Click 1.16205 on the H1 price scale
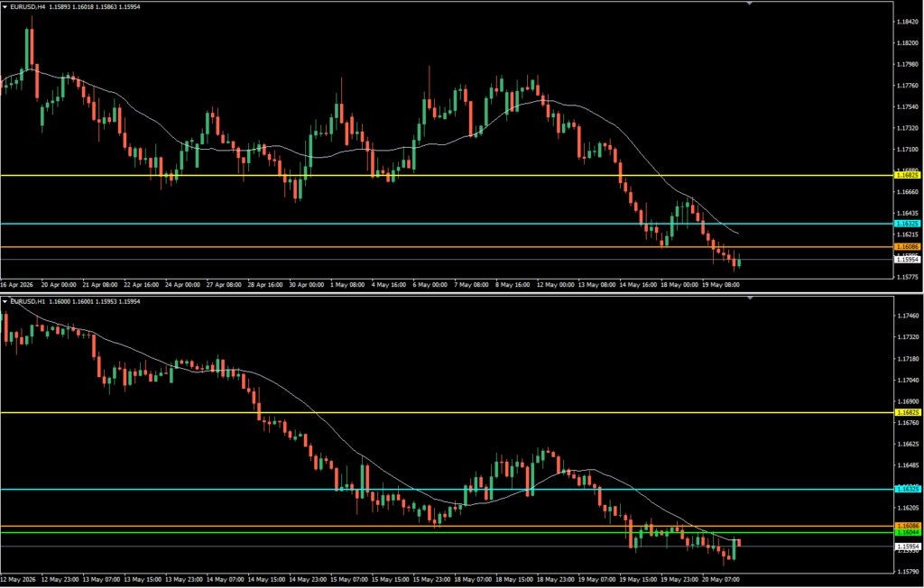Image resolution: width=924 pixels, height=588 pixels. (x=909, y=507)
